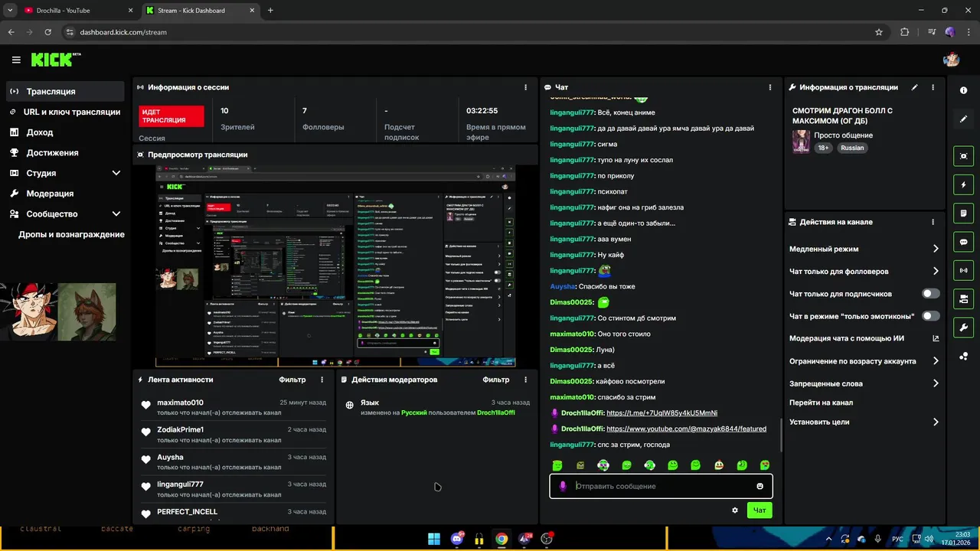Open stream information panel three-dot menu
The height and width of the screenshot is (551, 980).
[933, 87]
